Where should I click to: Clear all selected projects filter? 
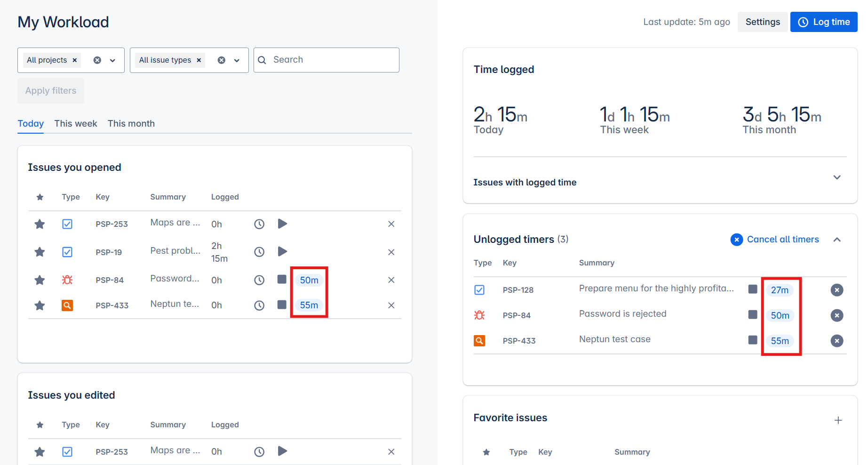click(97, 60)
